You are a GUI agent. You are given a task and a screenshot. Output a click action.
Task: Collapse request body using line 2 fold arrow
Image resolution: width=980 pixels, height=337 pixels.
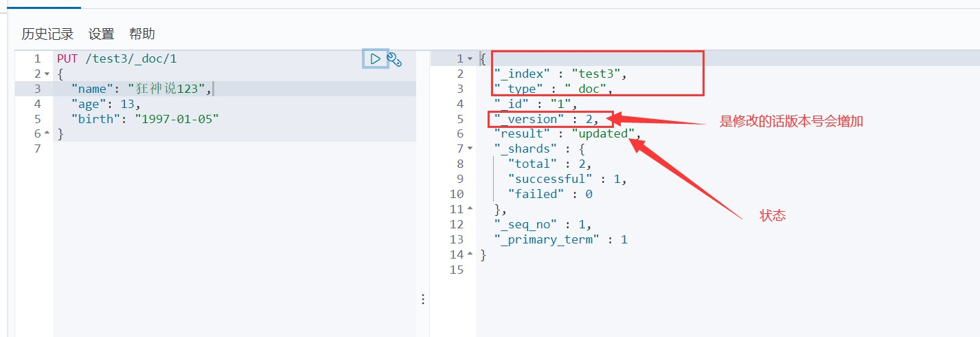(47, 74)
